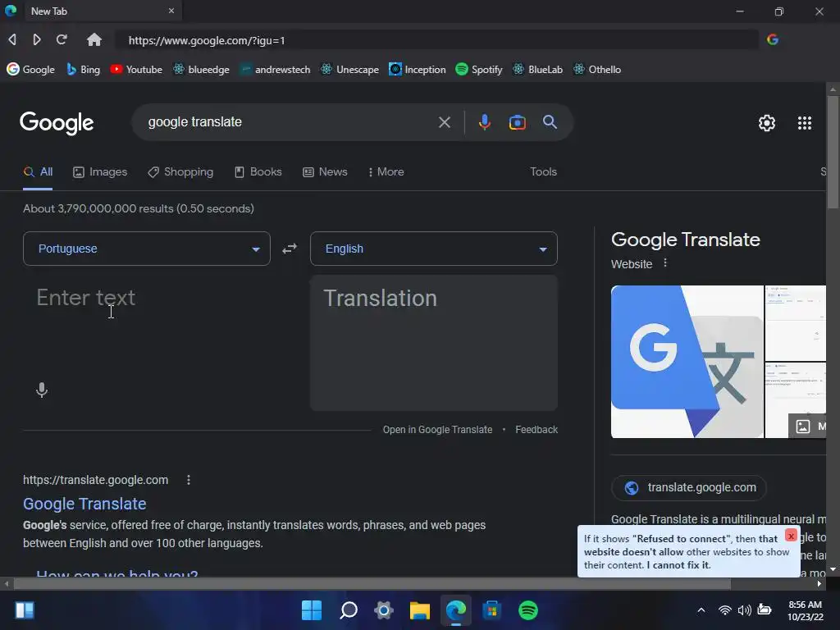
Task: Open Settings from the taskbar
Action: point(384,610)
